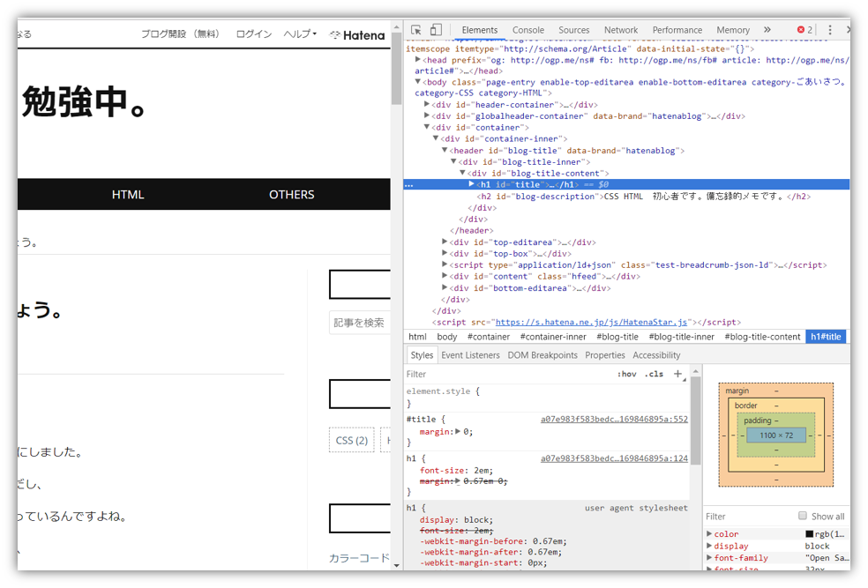The width and height of the screenshot is (868, 588).
Task: Expand the head element node
Action: (418, 59)
